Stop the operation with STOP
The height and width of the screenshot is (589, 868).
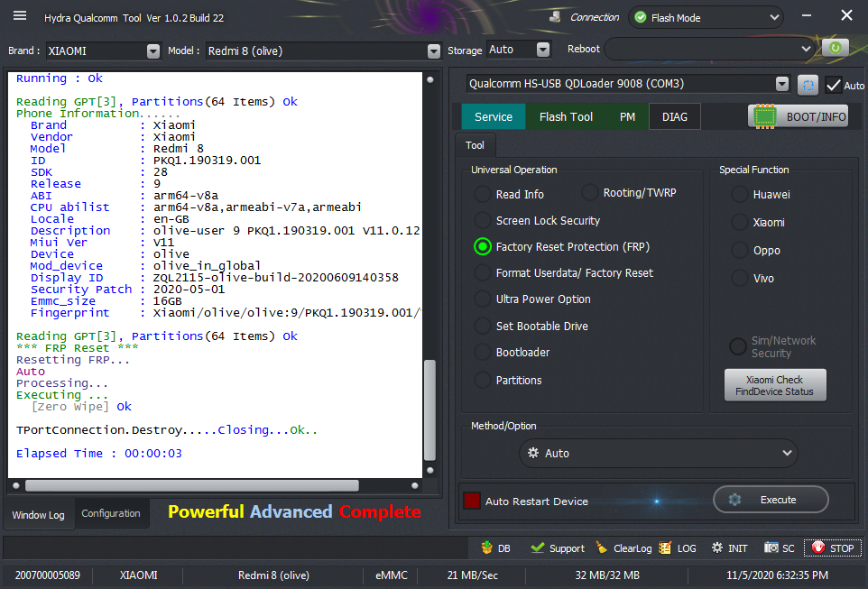[x=833, y=548]
